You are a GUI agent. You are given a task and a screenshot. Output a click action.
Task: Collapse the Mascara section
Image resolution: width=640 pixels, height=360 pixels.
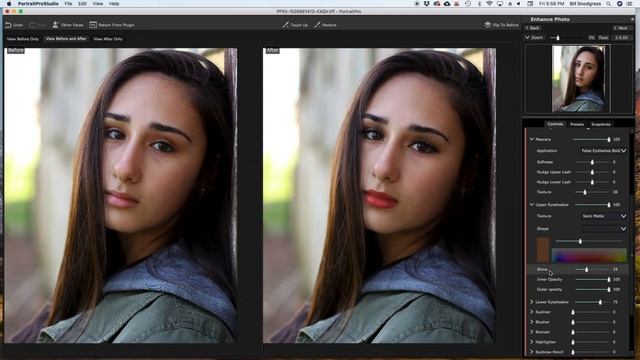coord(532,139)
